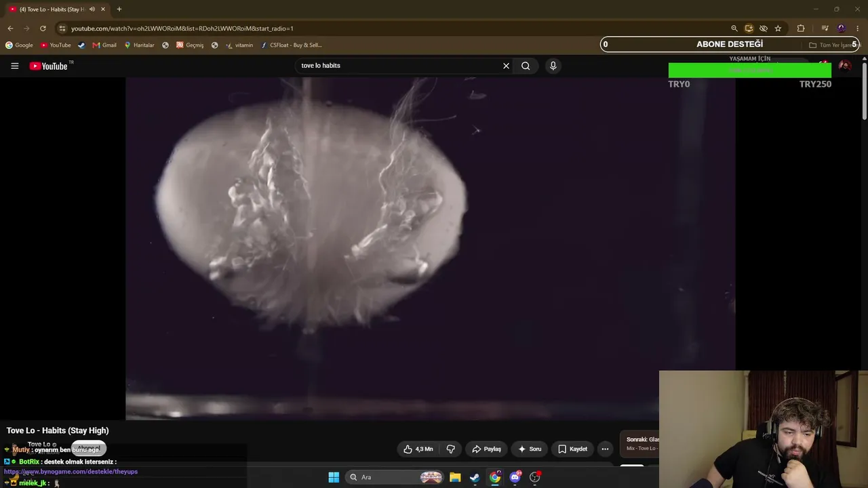Open the vitamin bookmark
This screenshot has height=488, width=868.
[239, 45]
